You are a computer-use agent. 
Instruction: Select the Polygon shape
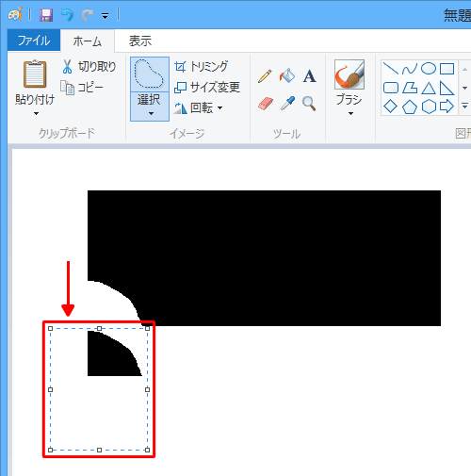click(x=410, y=88)
